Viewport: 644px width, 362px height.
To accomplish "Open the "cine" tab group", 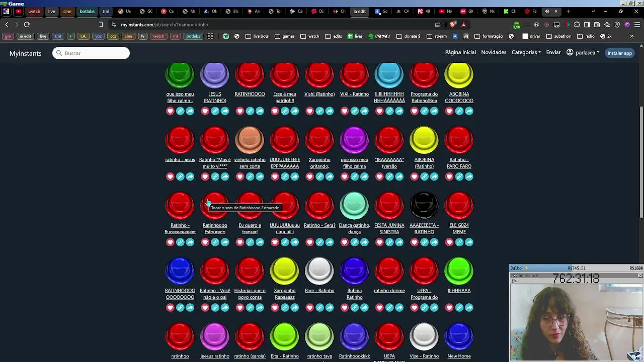I will (67, 11).
